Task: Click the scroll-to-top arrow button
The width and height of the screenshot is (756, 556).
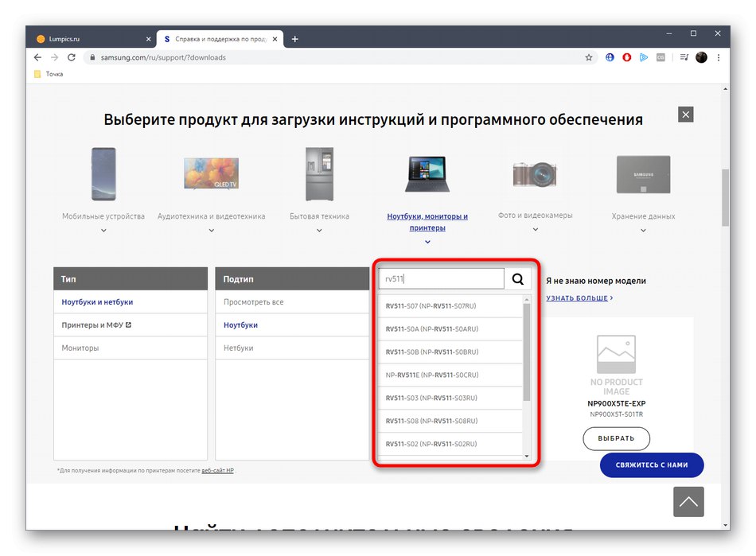Action: (x=688, y=502)
